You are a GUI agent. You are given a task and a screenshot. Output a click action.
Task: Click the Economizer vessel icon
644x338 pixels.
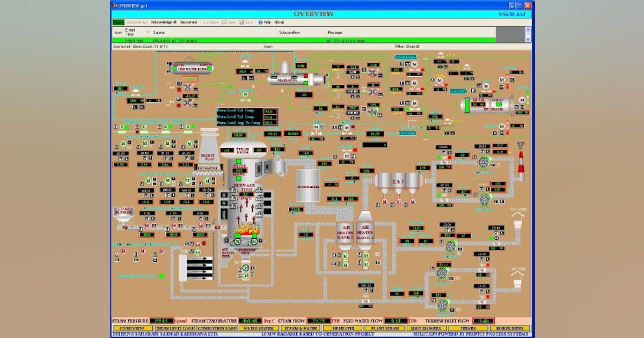(x=309, y=186)
